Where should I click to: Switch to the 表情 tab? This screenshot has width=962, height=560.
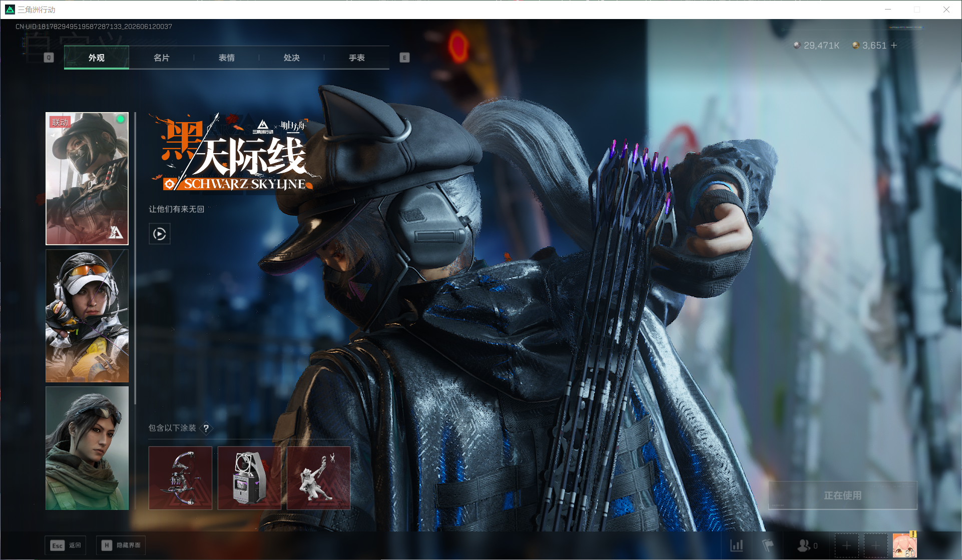click(x=227, y=58)
